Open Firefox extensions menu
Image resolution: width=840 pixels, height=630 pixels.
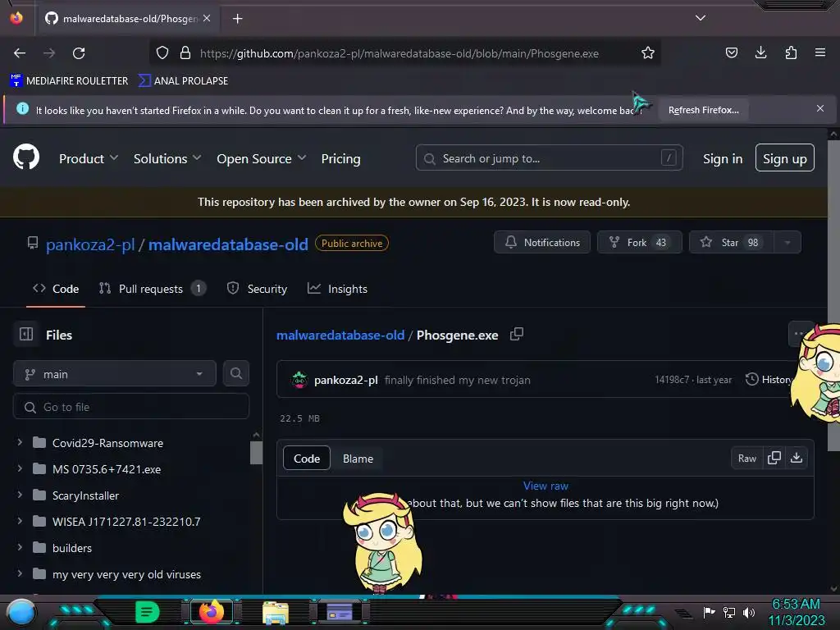point(791,52)
